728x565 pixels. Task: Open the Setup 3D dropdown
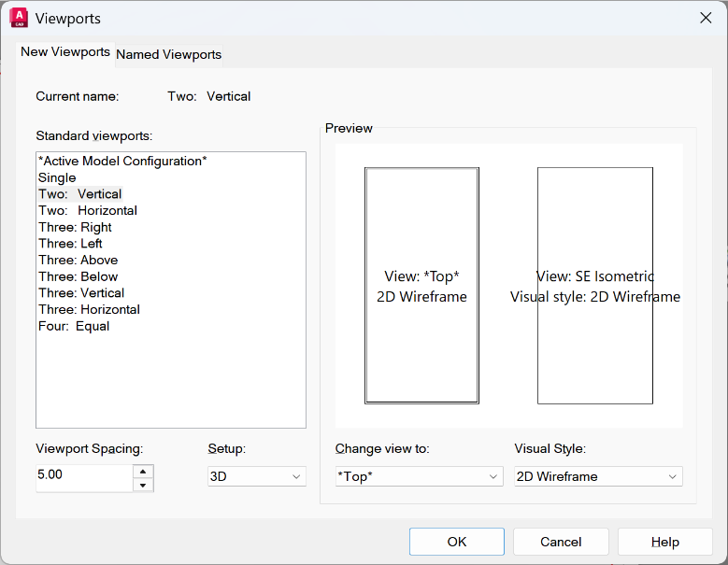257,476
